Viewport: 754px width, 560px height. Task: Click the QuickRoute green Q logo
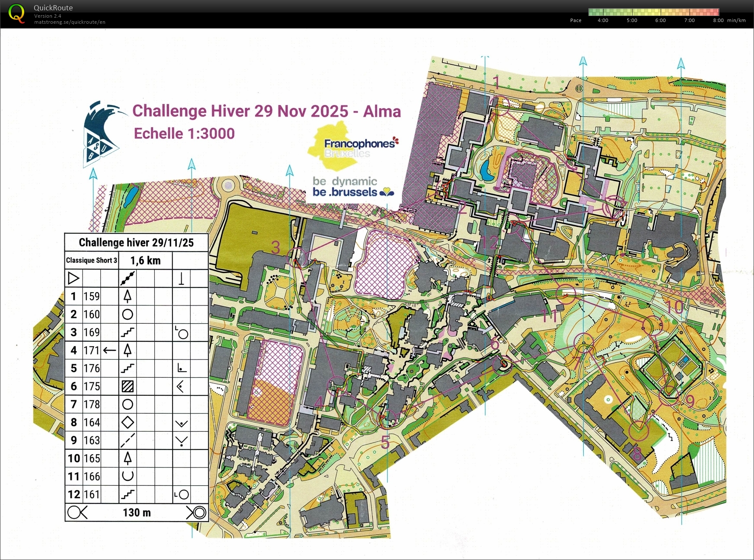(16, 13)
